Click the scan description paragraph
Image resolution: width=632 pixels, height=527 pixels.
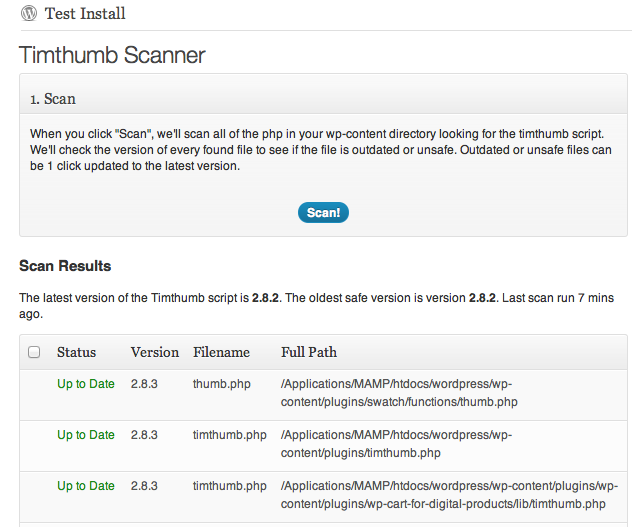point(321,150)
